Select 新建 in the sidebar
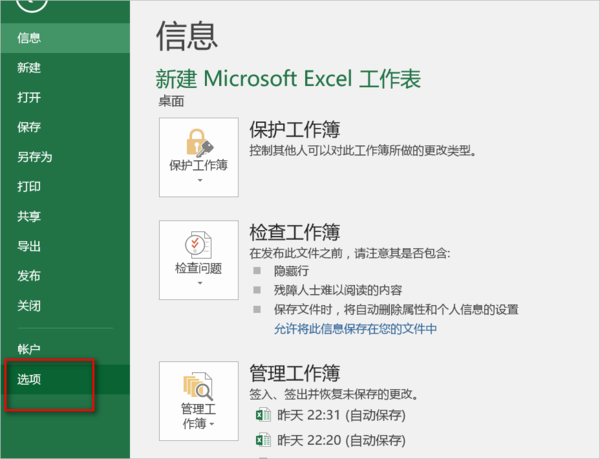Image resolution: width=600 pixels, height=459 pixels. coord(65,68)
